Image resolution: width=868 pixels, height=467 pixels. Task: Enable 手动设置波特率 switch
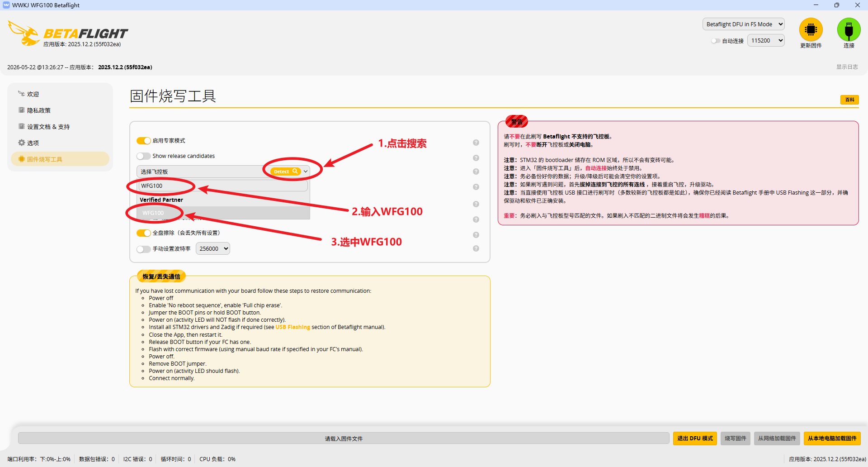click(144, 249)
